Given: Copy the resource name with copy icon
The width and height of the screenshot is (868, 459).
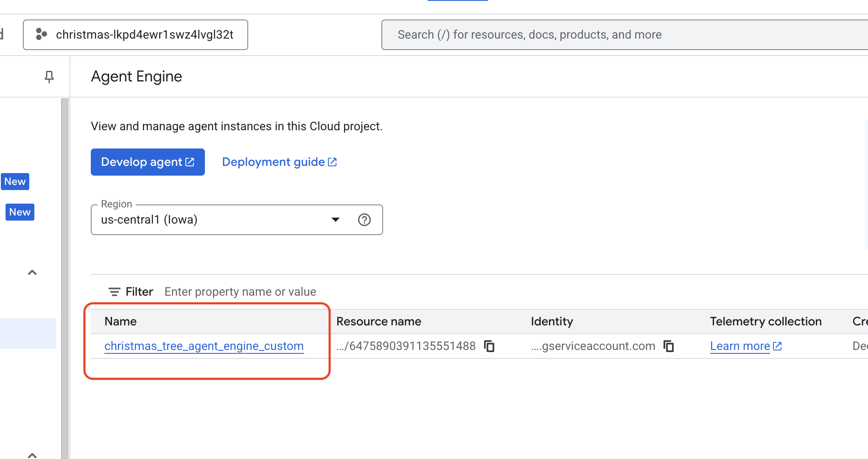Looking at the screenshot, I should click(x=489, y=346).
